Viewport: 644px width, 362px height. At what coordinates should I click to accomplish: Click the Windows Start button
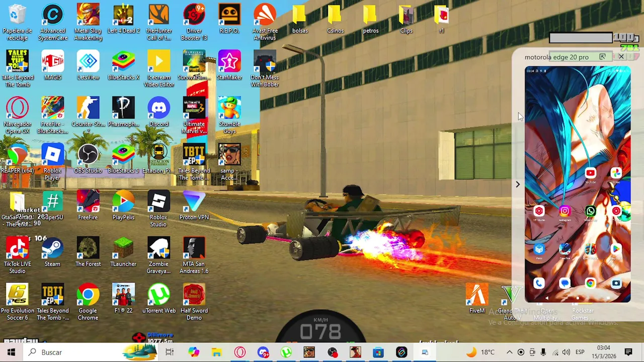coord(11,352)
